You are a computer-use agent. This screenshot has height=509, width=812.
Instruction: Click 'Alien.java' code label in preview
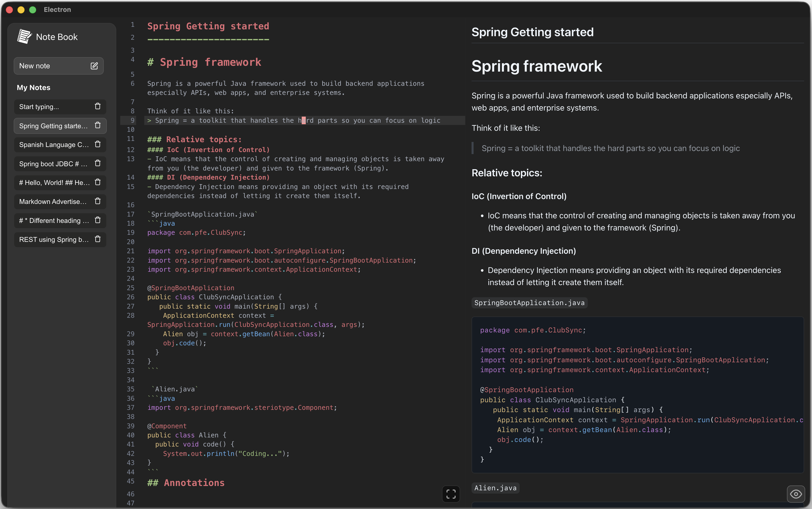(x=495, y=488)
